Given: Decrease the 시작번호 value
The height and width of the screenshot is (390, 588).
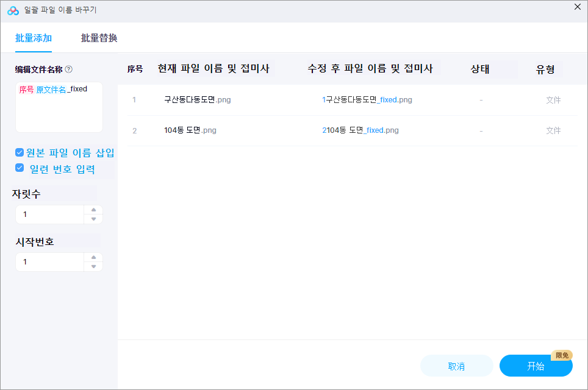Looking at the screenshot, I should [94, 267].
